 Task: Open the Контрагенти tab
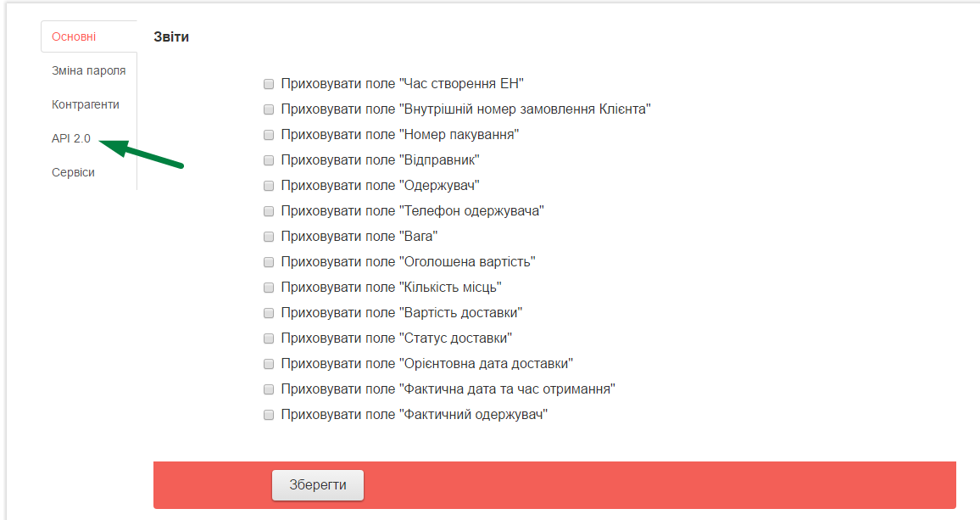[x=86, y=104]
